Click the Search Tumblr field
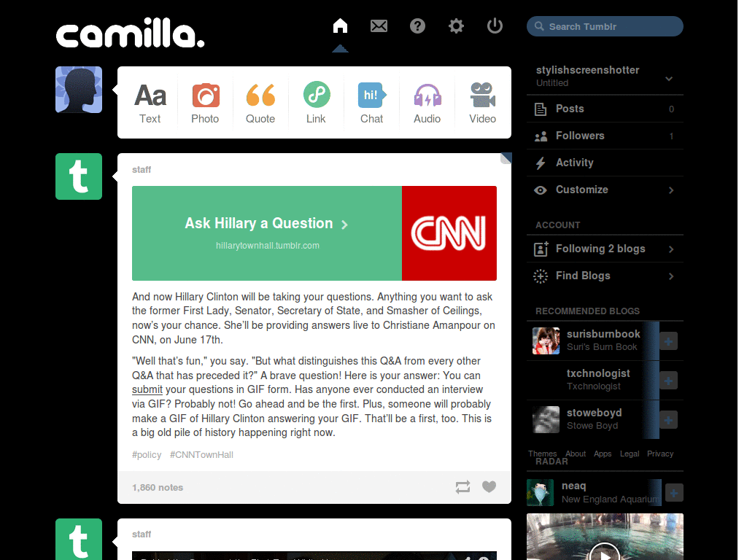 click(x=605, y=26)
